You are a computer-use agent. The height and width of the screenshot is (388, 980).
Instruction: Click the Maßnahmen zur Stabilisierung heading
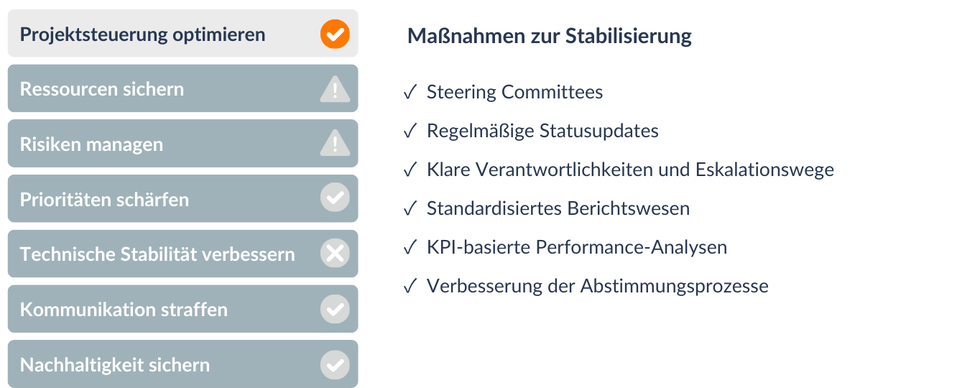(x=550, y=36)
